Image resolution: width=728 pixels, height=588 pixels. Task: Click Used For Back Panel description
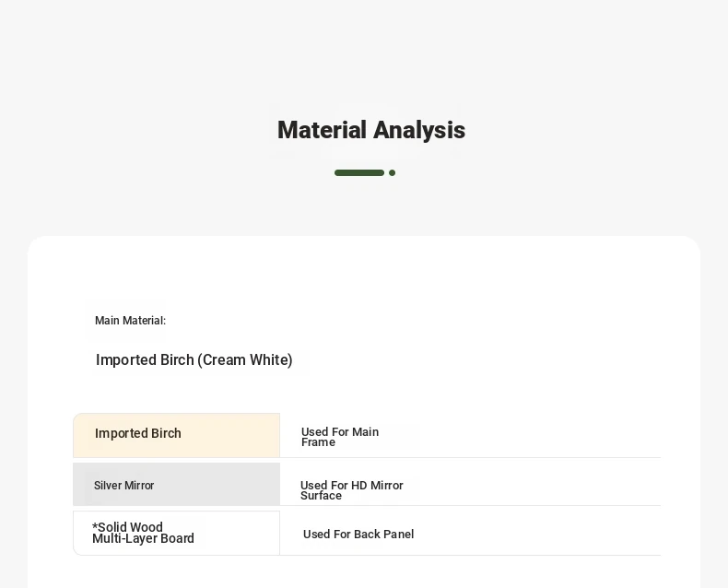pos(358,535)
